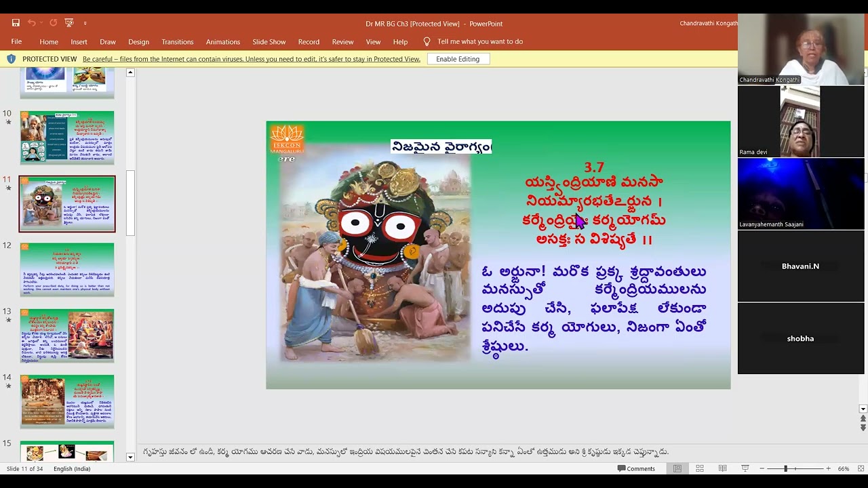This screenshot has width=868, height=488.
Task: Go to previous slide double-arrow button
Action: click(863, 419)
